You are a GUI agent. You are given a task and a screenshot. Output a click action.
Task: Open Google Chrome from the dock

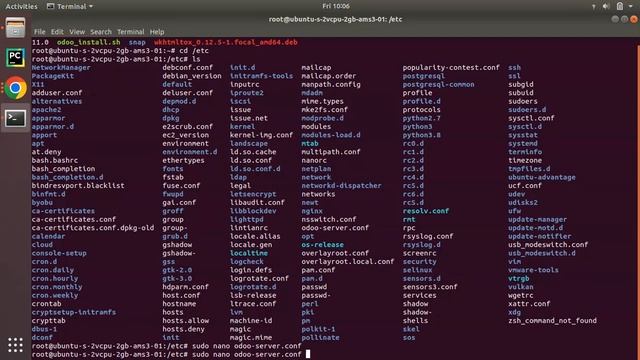[x=16, y=88]
